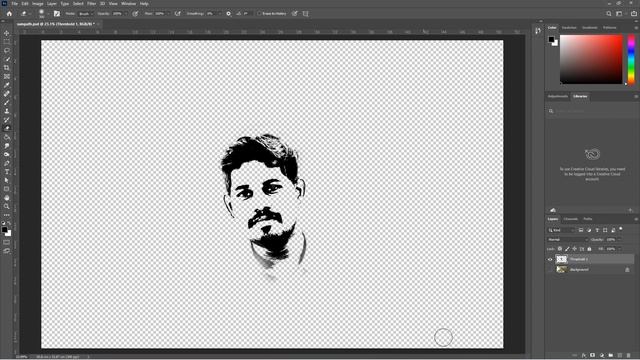The height and width of the screenshot is (360, 640).
Task: Select the Lasso tool
Action: point(7,50)
